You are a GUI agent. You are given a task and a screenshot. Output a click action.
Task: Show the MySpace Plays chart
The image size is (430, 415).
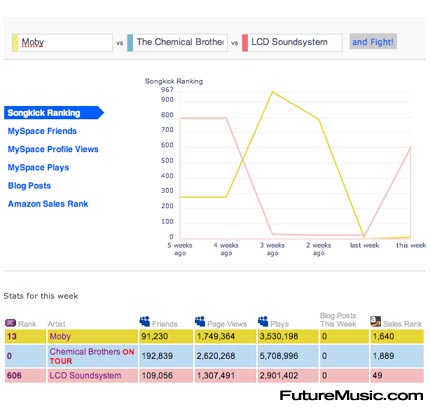[x=38, y=167]
